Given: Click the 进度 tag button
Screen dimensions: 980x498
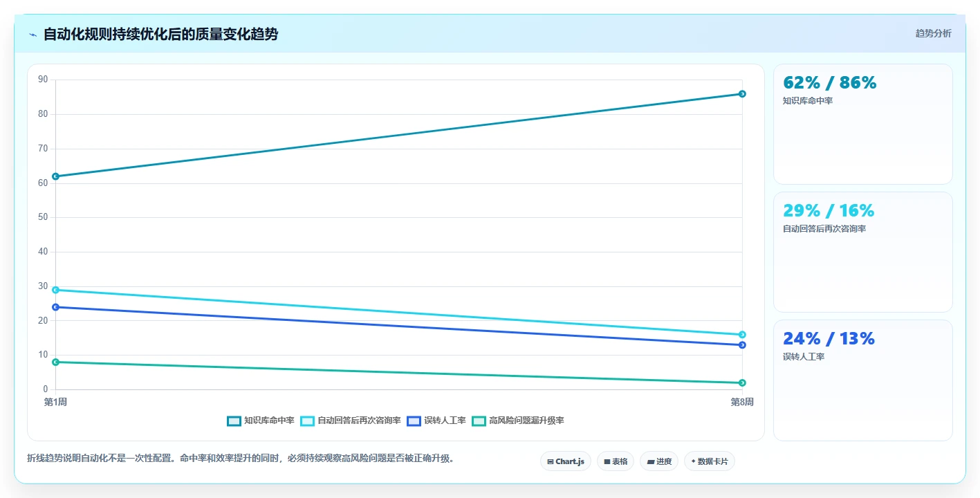Looking at the screenshot, I should 659,461.
